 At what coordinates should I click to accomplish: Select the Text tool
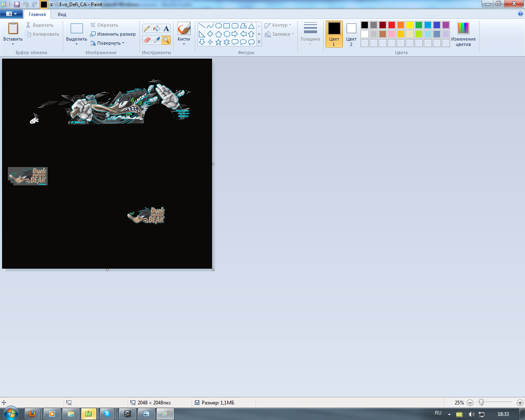point(166,28)
